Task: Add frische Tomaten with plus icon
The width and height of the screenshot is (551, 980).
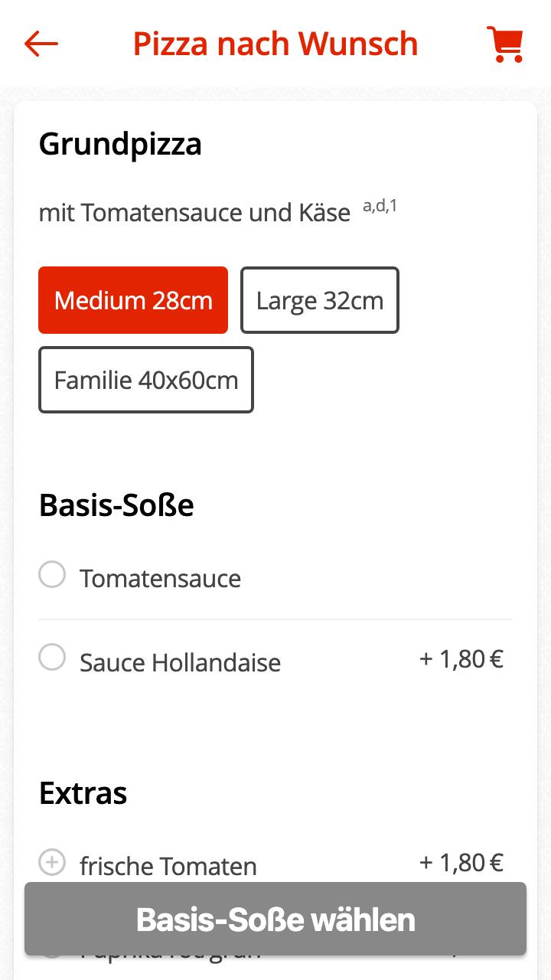Action: coord(52,863)
